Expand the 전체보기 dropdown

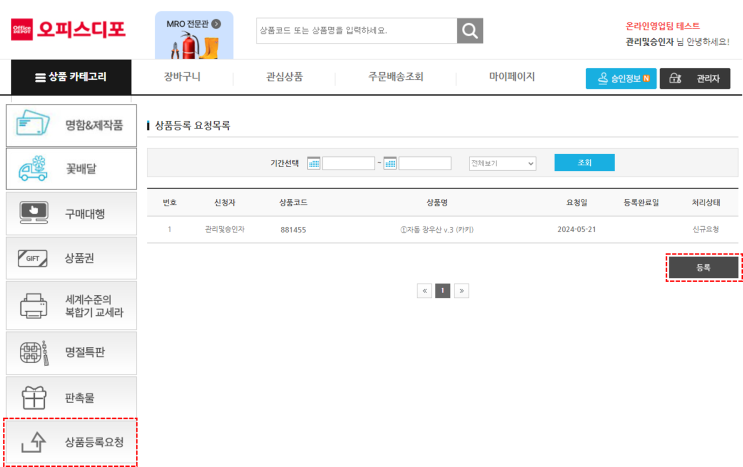coord(502,163)
